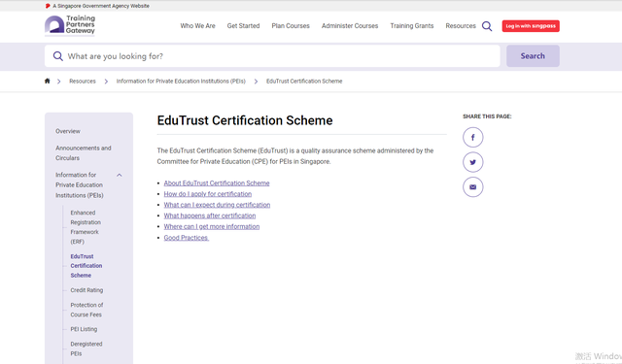Select Credit Rating in sidebar
This screenshot has height=364, width=622.
86,290
